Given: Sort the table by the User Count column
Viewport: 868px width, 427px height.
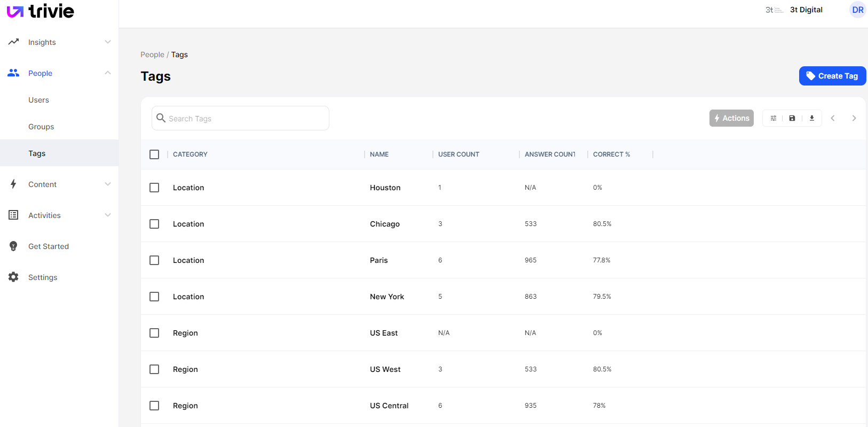Looking at the screenshot, I should (x=459, y=154).
